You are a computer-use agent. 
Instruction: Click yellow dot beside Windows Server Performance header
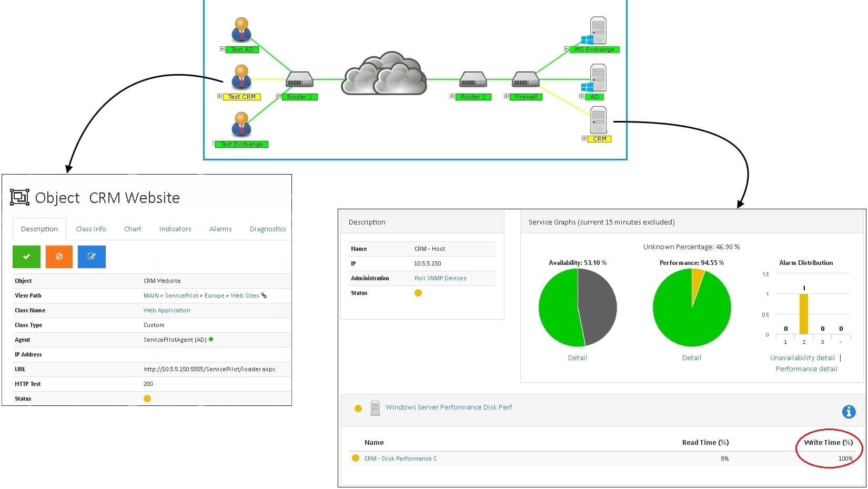[358, 409]
